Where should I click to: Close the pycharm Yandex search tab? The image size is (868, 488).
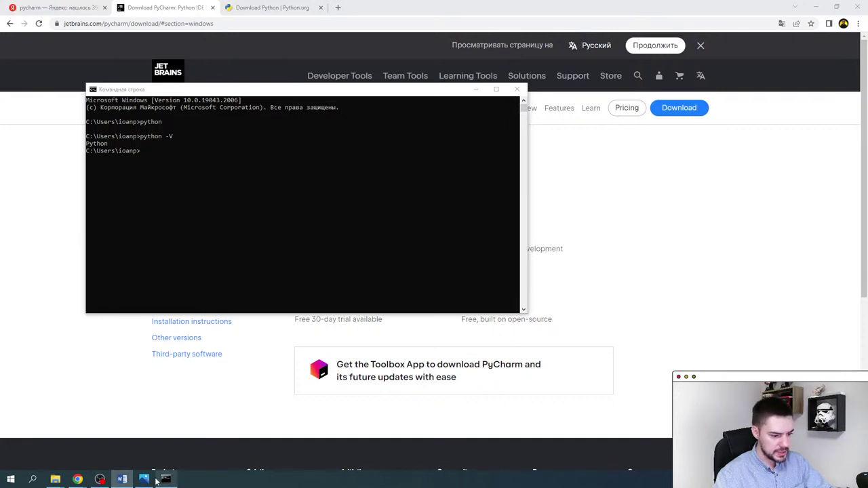click(104, 7)
